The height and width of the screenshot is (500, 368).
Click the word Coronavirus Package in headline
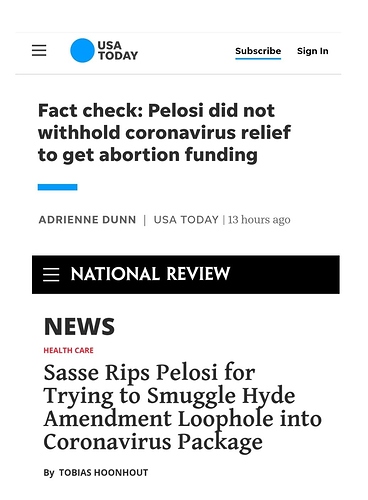point(153,442)
